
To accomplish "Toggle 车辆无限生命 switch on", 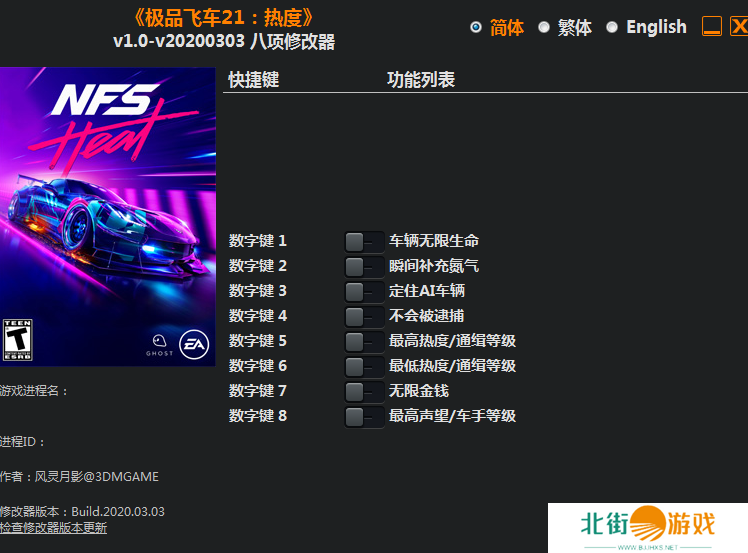I will (x=363, y=241).
